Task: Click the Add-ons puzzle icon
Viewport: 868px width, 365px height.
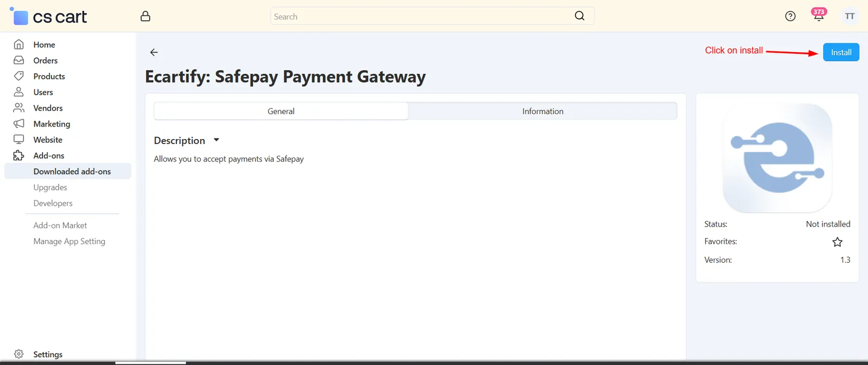Action: (x=19, y=155)
